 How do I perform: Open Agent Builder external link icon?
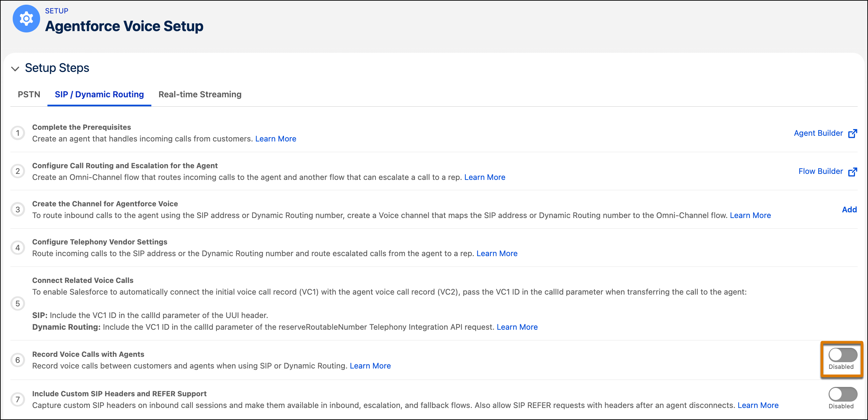[853, 133]
